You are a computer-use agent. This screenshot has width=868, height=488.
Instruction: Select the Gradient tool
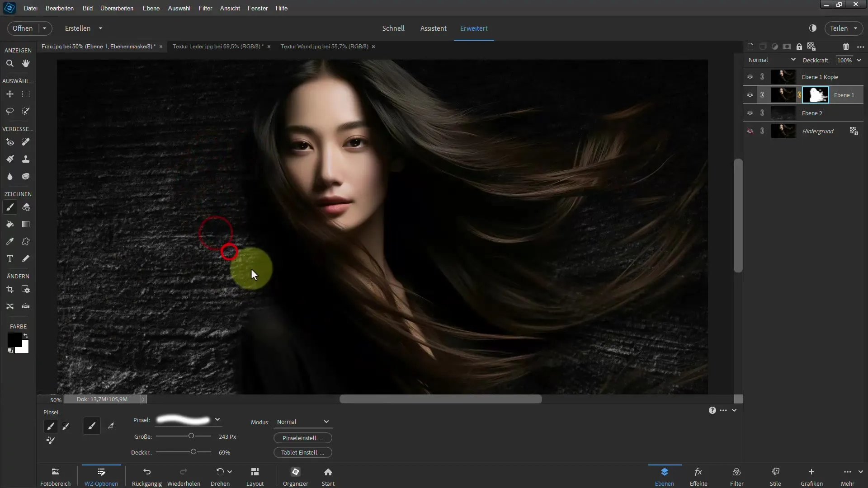pyautogui.click(x=26, y=224)
